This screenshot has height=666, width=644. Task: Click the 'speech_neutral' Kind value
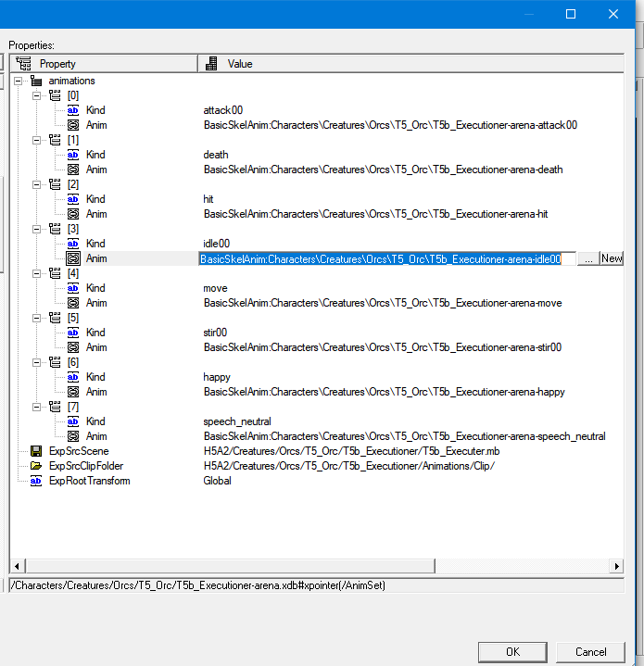[237, 421]
